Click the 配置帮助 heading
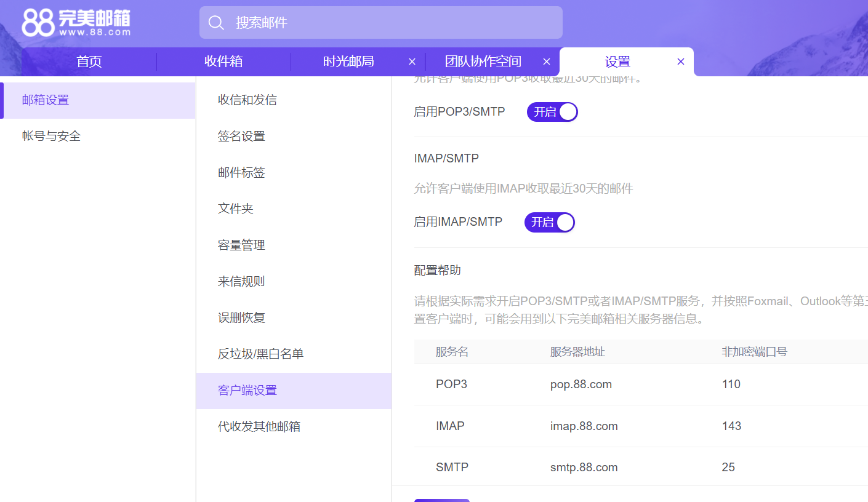 438,270
